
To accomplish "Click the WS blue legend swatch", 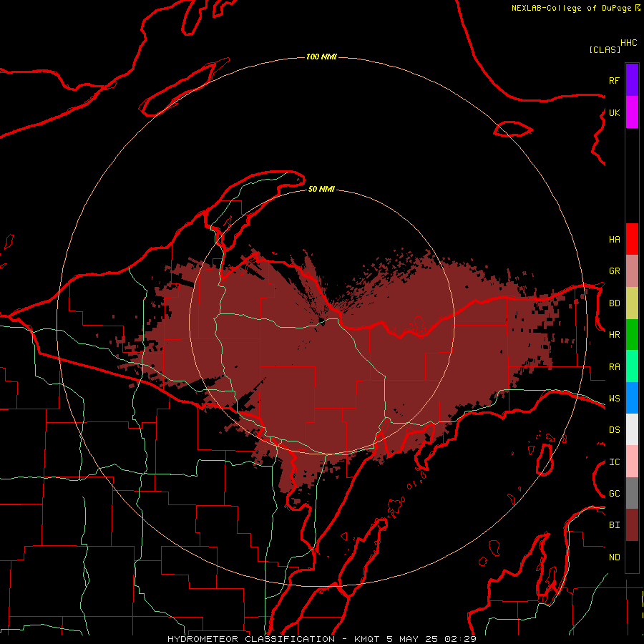I will tap(632, 398).
